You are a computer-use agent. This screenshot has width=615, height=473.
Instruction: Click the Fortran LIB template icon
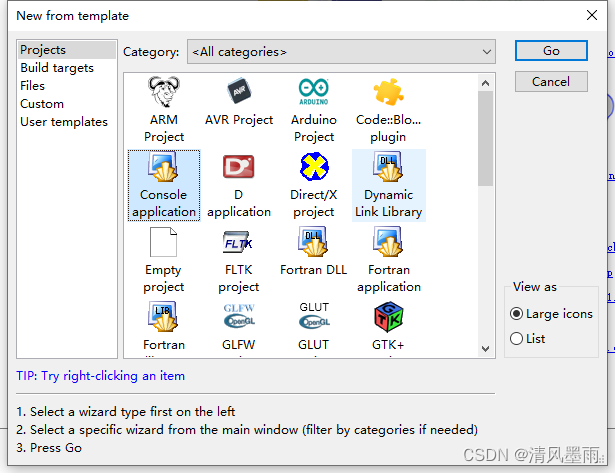pyautogui.click(x=163, y=317)
